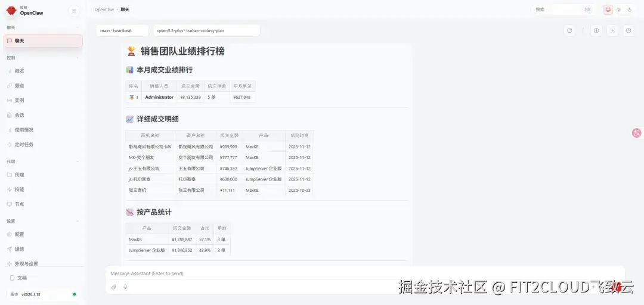Click the js-王五有限公司 opportunity cell
Image resolution: width=644 pixels, height=305 pixels.
click(150, 169)
